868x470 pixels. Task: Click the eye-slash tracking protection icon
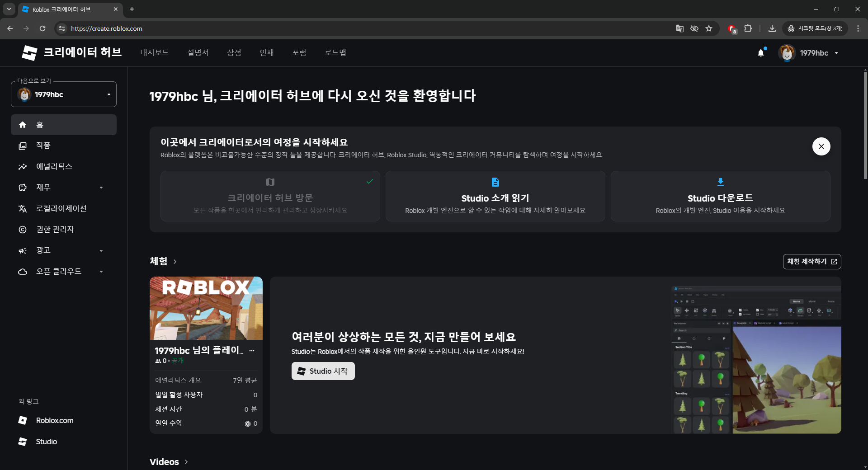click(694, 28)
